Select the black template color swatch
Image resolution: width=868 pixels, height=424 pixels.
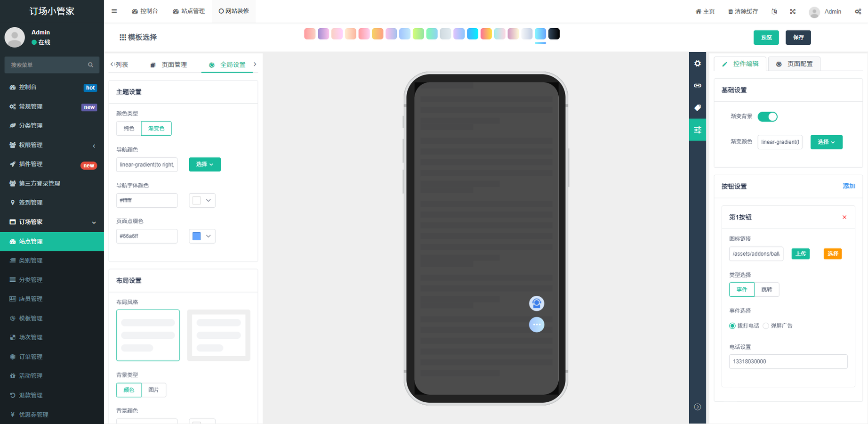[554, 34]
